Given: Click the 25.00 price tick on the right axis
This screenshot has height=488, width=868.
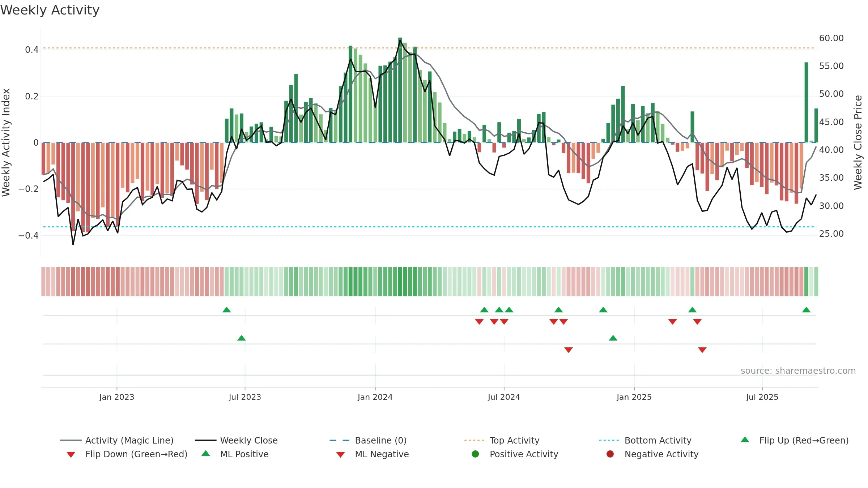Looking at the screenshot, I should point(831,234).
